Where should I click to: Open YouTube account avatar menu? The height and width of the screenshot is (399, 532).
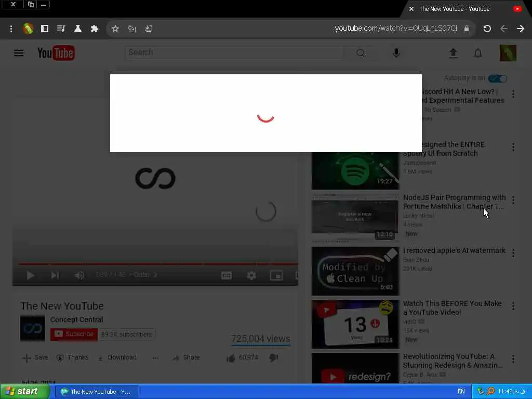[x=508, y=53]
